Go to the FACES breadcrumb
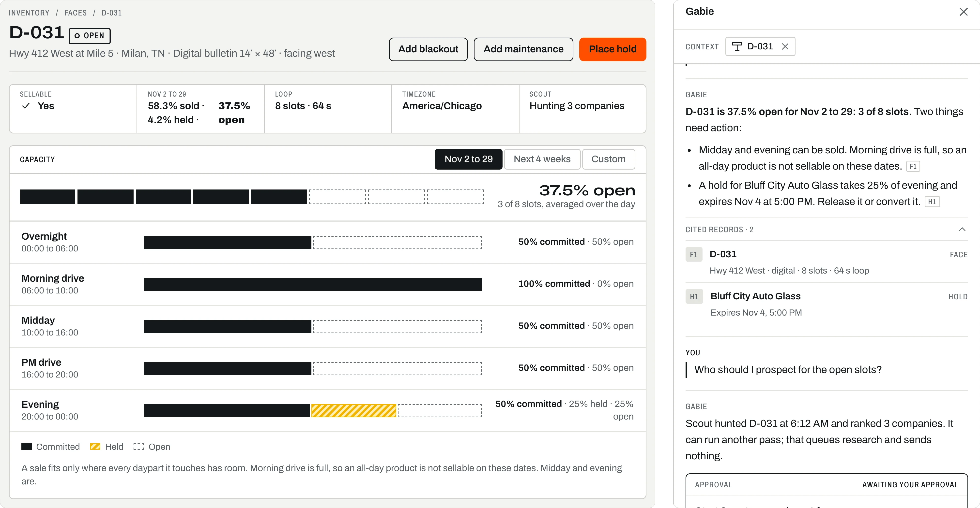 [x=75, y=13]
